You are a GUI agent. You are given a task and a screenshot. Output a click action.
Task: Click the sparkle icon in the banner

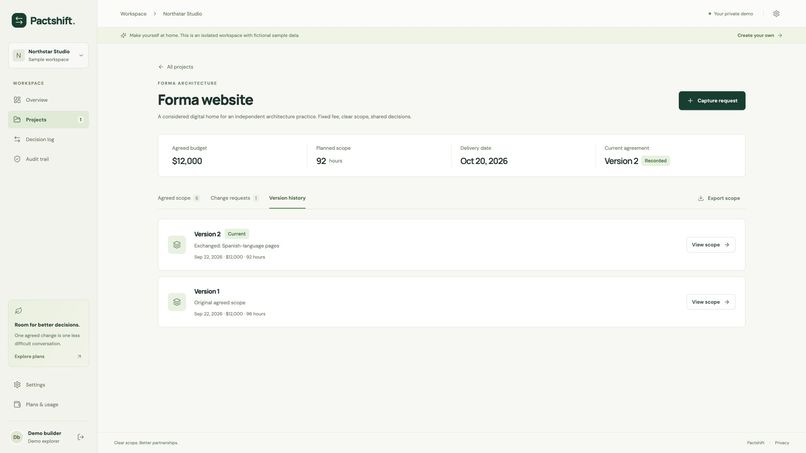click(x=123, y=35)
